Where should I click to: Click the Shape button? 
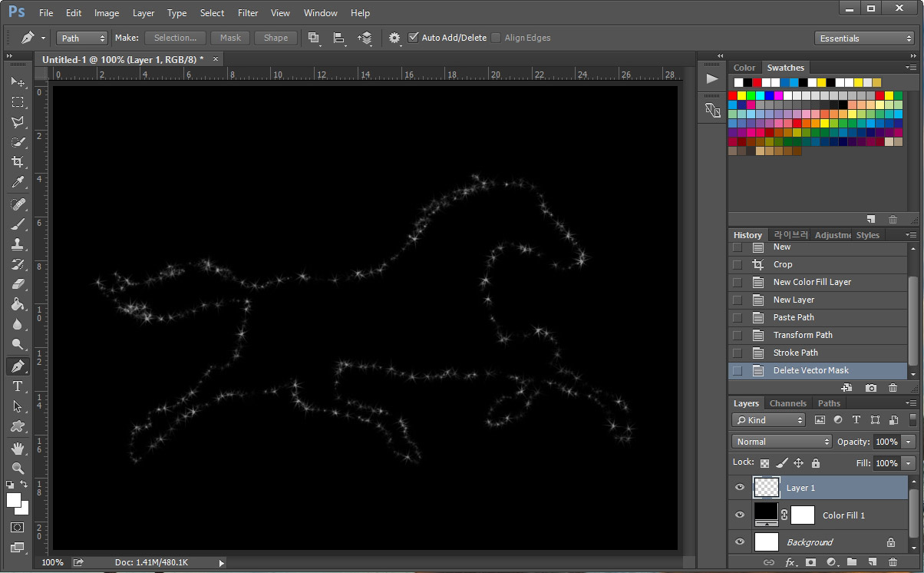coord(276,38)
